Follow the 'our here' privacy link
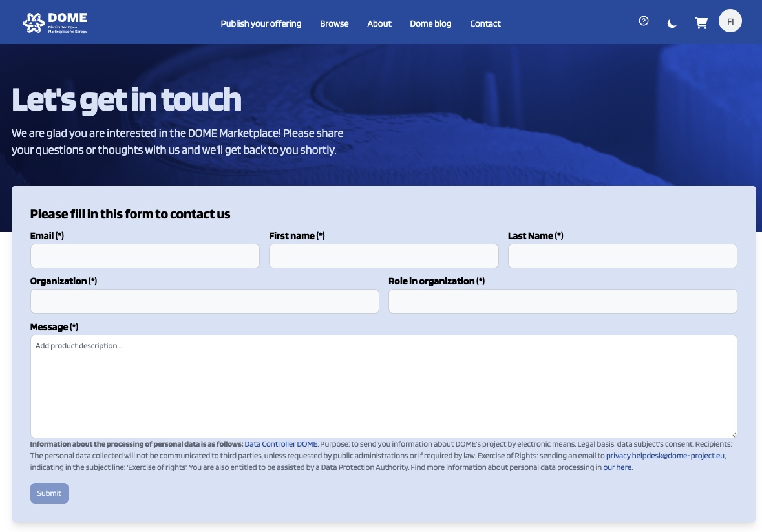 (617, 467)
